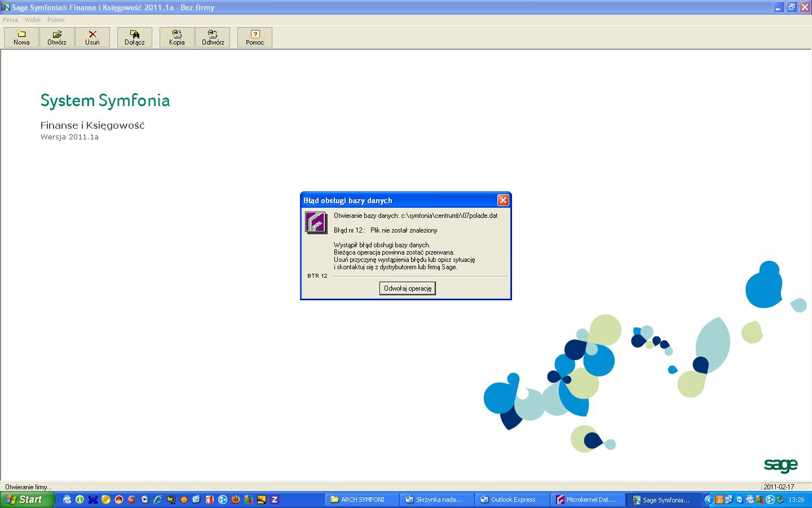Close the Błąd obsługi bazy danych dialog
Viewport: 812px width, 508px height.
[503, 200]
